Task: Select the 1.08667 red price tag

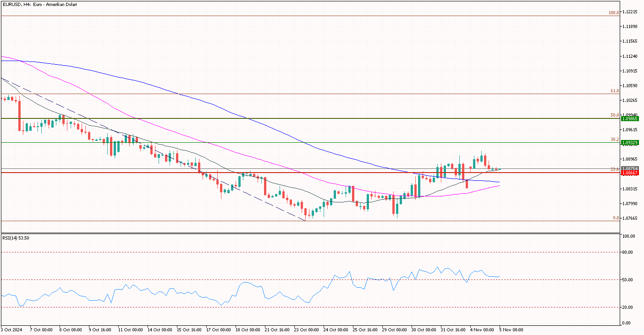Action: (x=630, y=173)
